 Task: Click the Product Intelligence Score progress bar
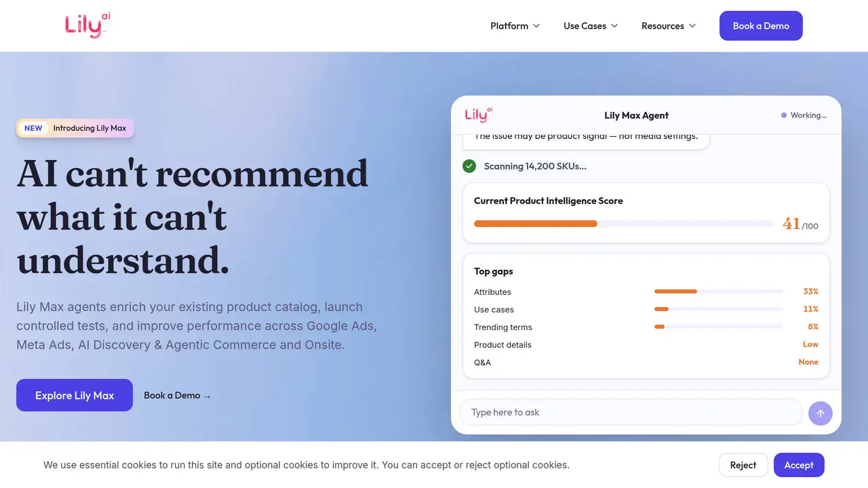coord(624,224)
